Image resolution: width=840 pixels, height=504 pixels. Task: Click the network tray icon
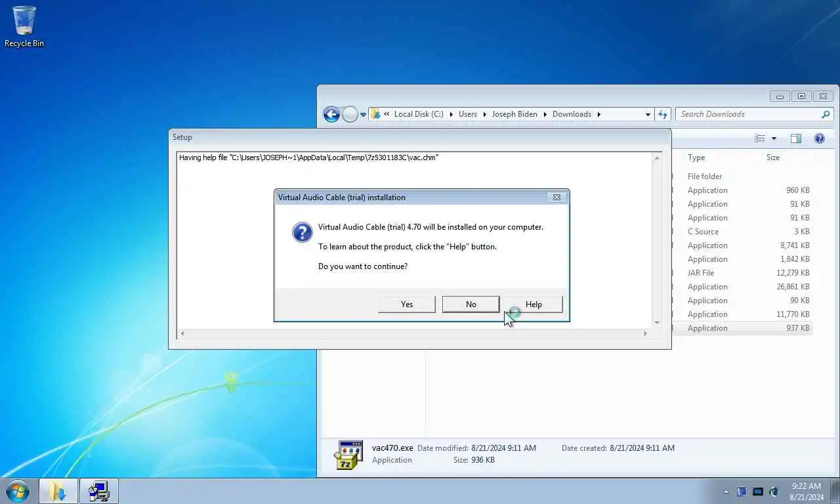(x=758, y=492)
